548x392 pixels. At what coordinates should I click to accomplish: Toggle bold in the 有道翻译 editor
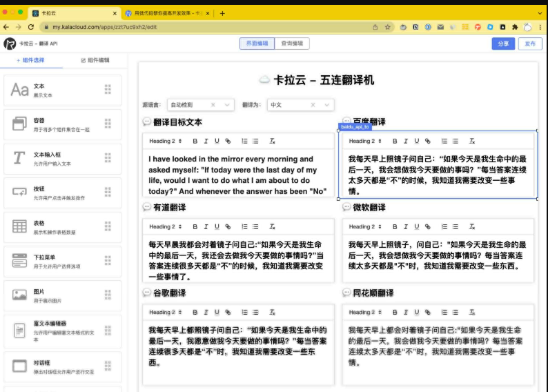195,227
